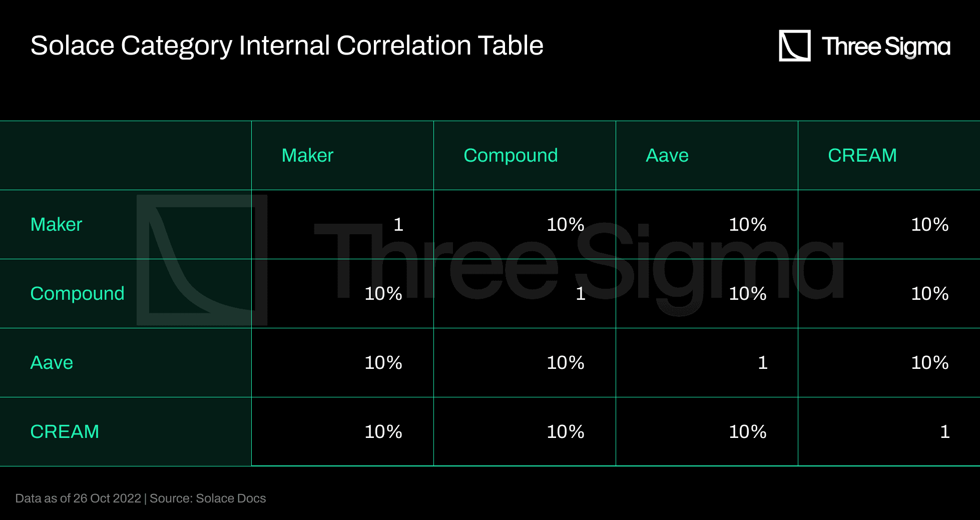
Task: Select the Maker column header
Action: (307, 156)
